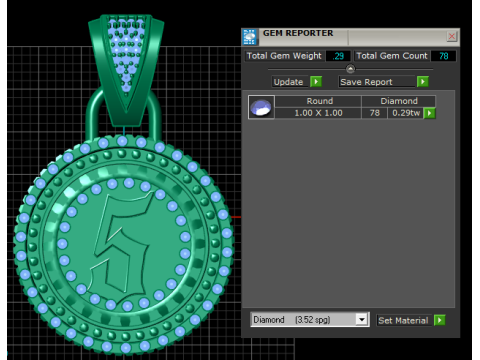The width and height of the screenshot is (480, 360).
Task: Select the round diamond gem thumbnail
Action: pyautogui.click(x=261, y=107)
